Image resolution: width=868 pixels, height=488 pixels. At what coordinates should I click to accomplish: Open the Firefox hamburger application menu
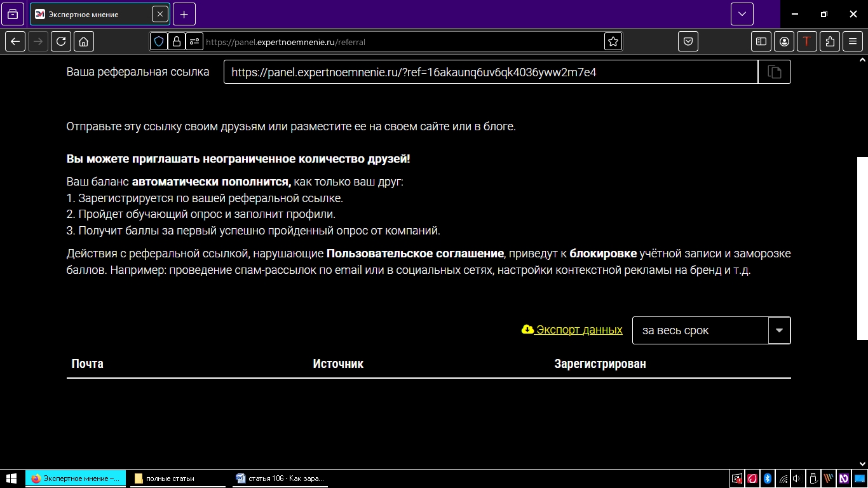(853, 41)
